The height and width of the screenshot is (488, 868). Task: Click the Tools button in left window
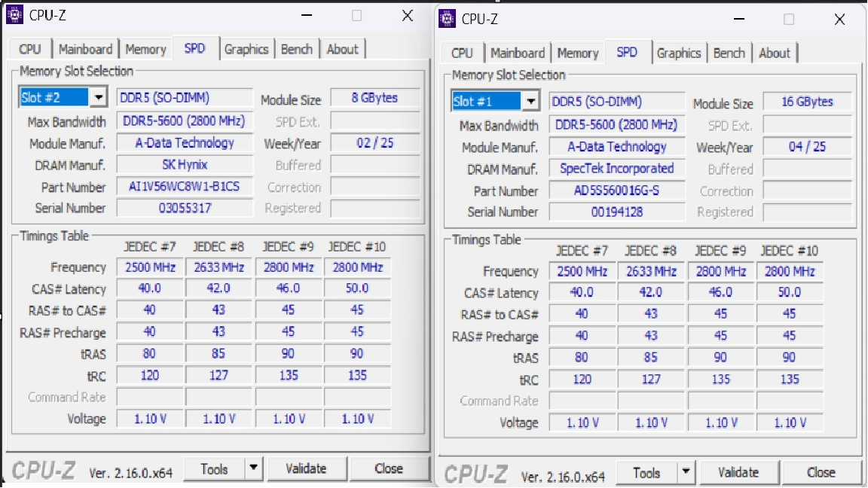tap(214, 468)
